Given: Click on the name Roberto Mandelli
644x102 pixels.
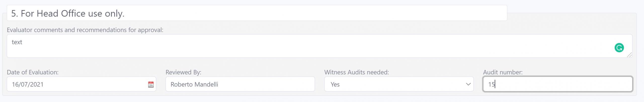Looking at the screenshot, I should coord(194,84).
